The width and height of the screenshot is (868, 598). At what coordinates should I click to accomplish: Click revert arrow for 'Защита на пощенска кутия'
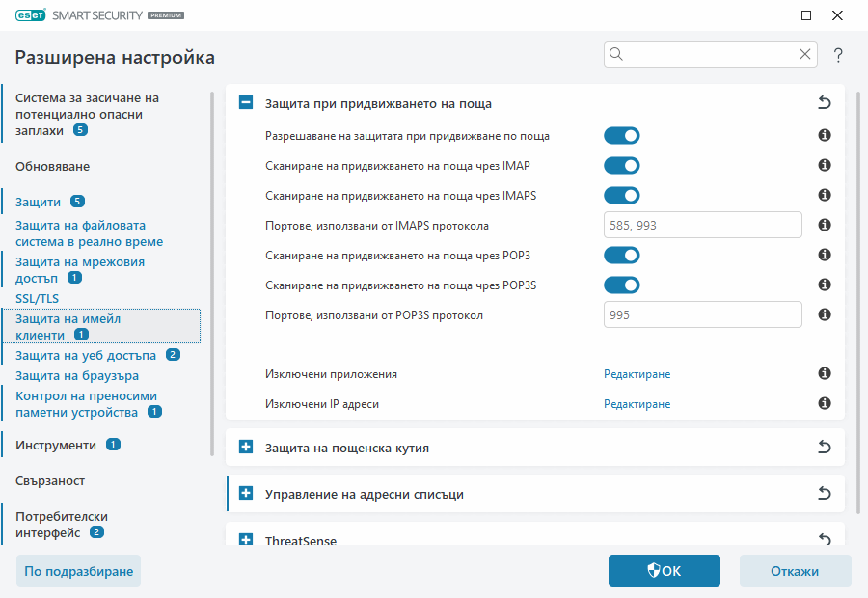coord(824,448)
